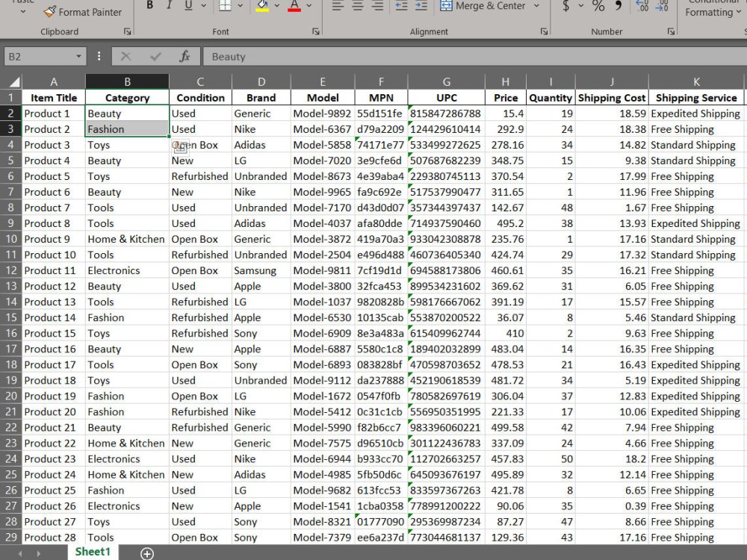Click formula bar containing Beauty
This screenshot has height=560, width=747.
474,57
